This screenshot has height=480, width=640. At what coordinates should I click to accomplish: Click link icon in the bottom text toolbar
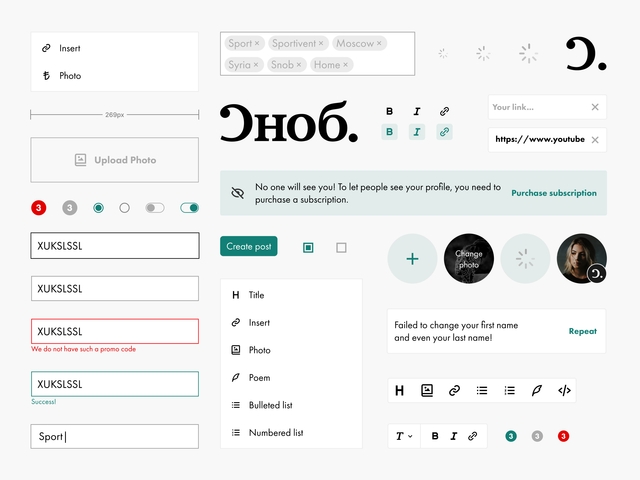(x=473, y=436)
